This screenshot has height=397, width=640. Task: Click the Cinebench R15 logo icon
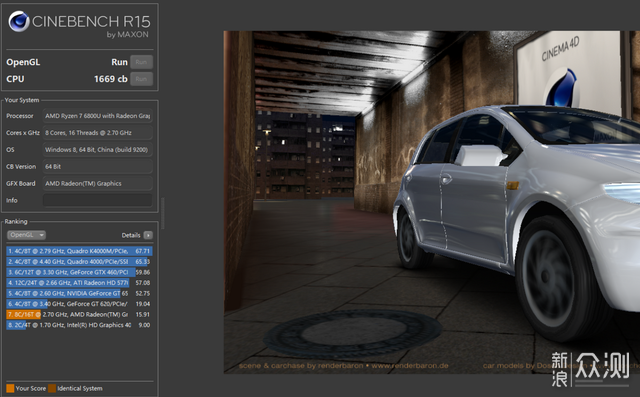coord(19,21)
